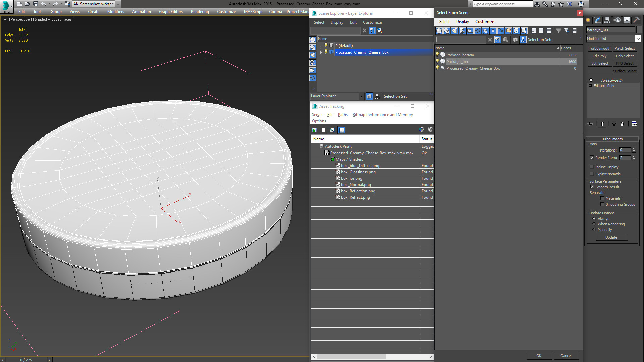The image size is (644, 362).
Task: Click Undo arrow in quick access toolbar
Action: coord(44,4)
